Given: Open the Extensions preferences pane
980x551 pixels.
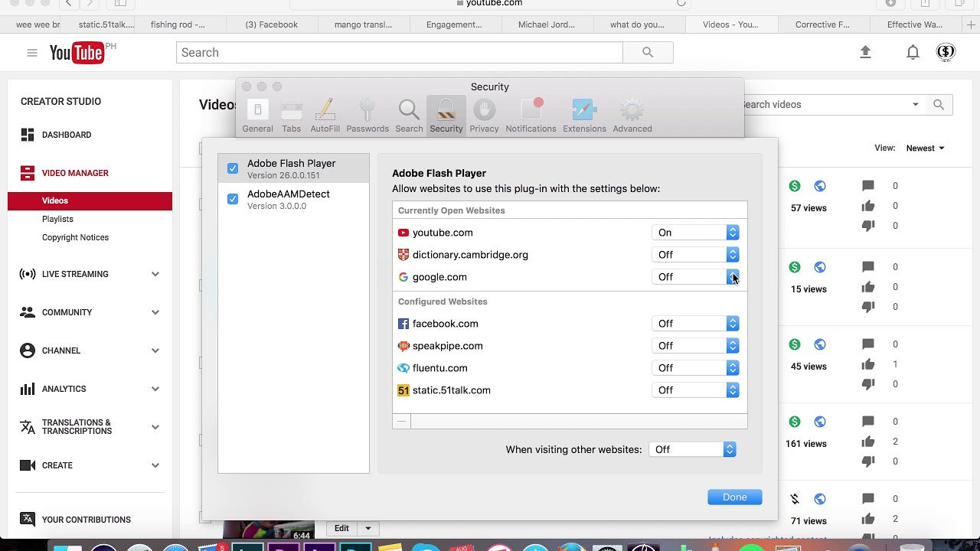Looking at the screenshot, I should (584, 116).
